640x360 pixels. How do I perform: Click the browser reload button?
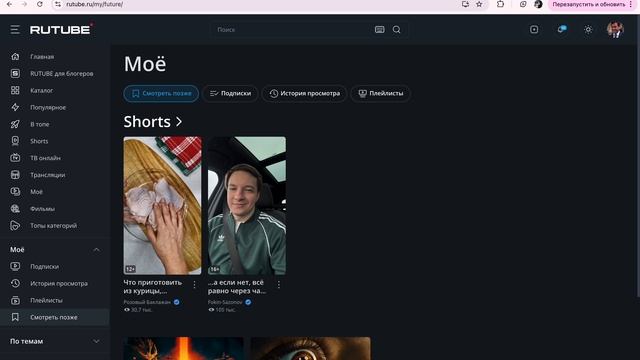[40, 4]
